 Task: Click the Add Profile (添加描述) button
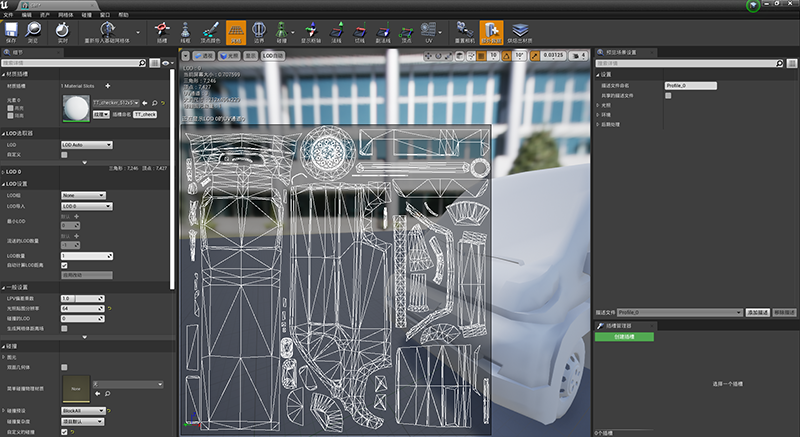(x=758, y=312)
